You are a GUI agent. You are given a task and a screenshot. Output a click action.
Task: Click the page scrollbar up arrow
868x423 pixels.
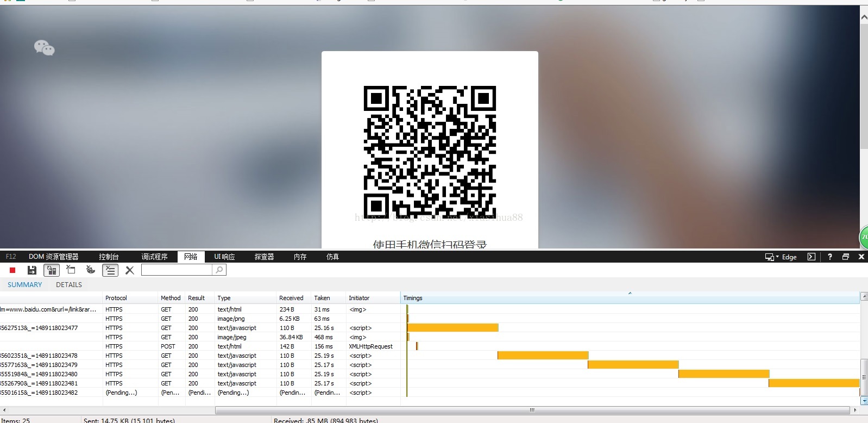click(864, 17)
